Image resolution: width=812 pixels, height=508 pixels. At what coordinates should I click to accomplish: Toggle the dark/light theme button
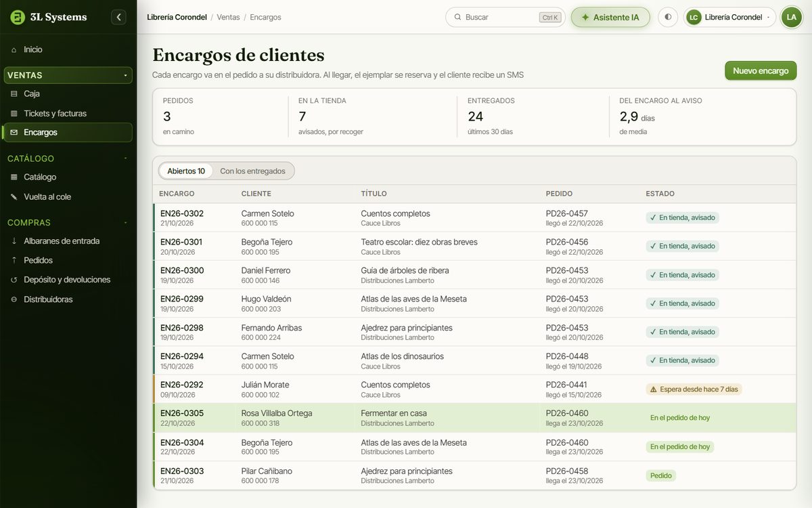668,17
